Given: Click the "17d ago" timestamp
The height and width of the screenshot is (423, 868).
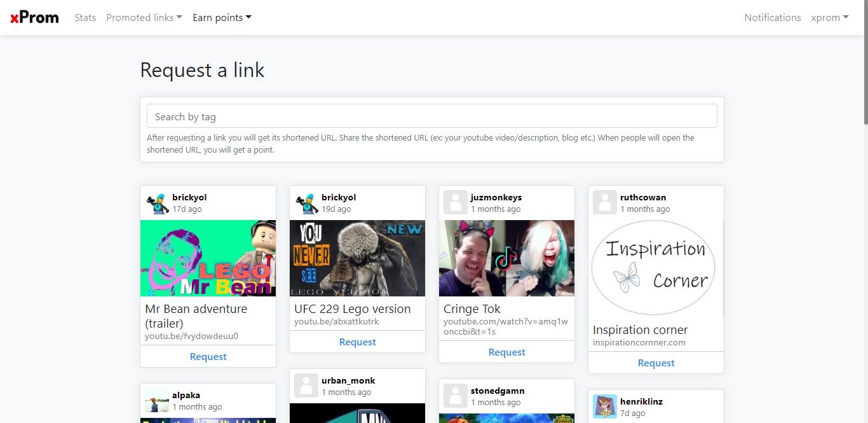Looking at the screenshot, I should coord(187,209).
